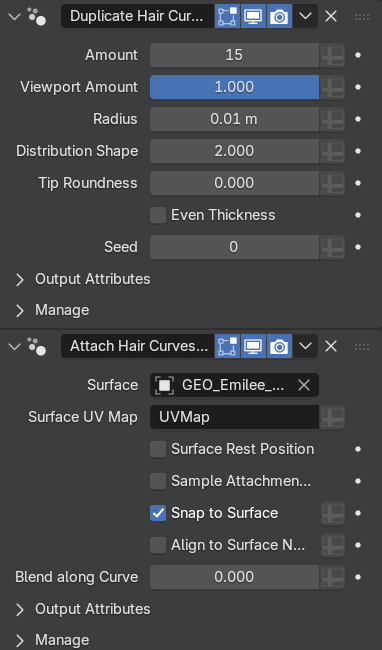Clear the Surface object field
The image size is (382, 650).
coord(304,385)
